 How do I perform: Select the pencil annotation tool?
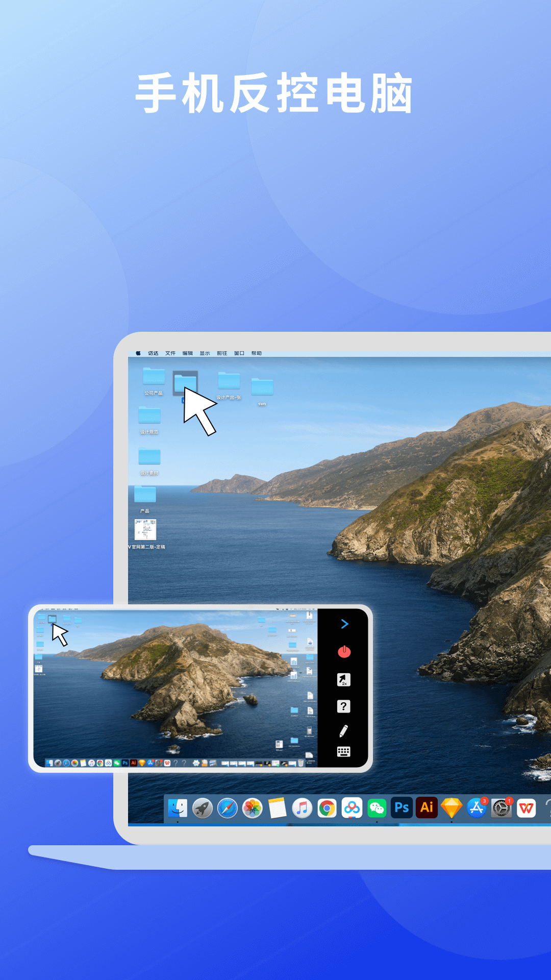click(344, 731)
